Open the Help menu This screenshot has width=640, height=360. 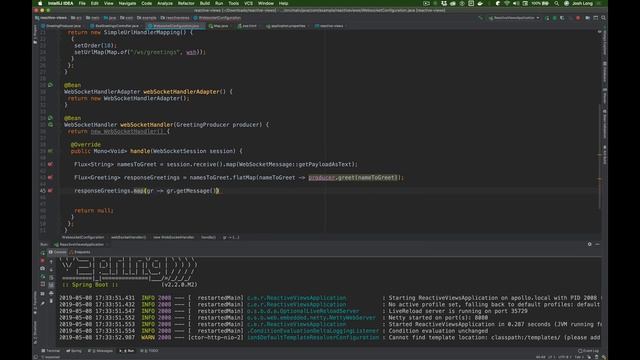point(283,3)
